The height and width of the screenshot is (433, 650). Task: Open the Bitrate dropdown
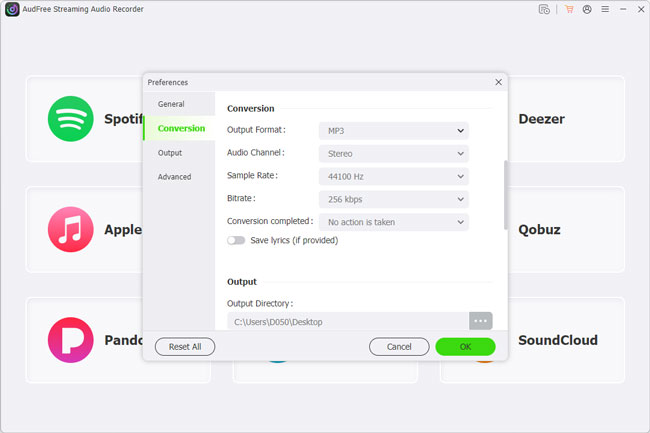pos(393,199)
